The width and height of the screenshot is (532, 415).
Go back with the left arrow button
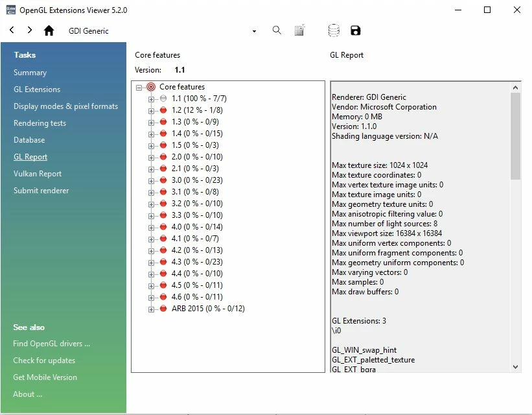point(12,30)
